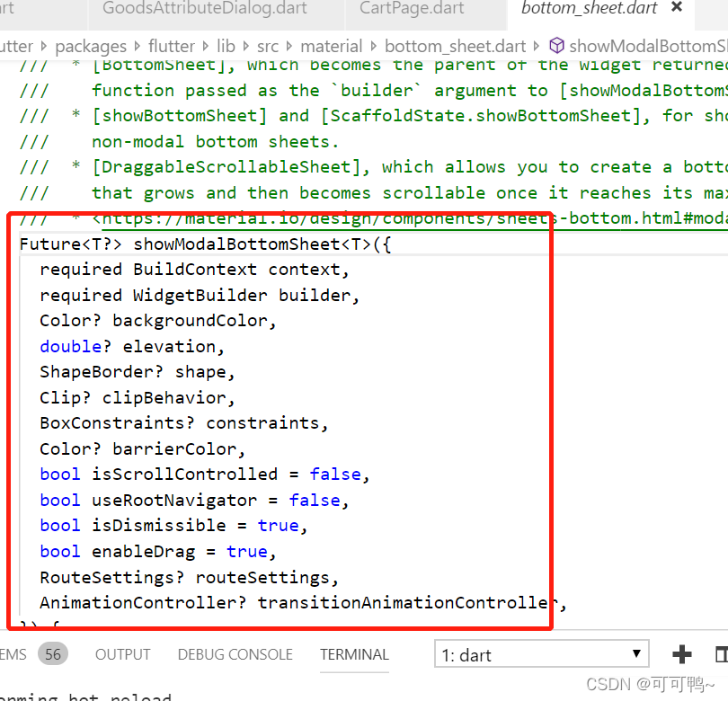Image resolution: width=728 pixels, height=701 pixels.
Task: Click showModalBottomSheet function name in code
Action: pos(237,244)
